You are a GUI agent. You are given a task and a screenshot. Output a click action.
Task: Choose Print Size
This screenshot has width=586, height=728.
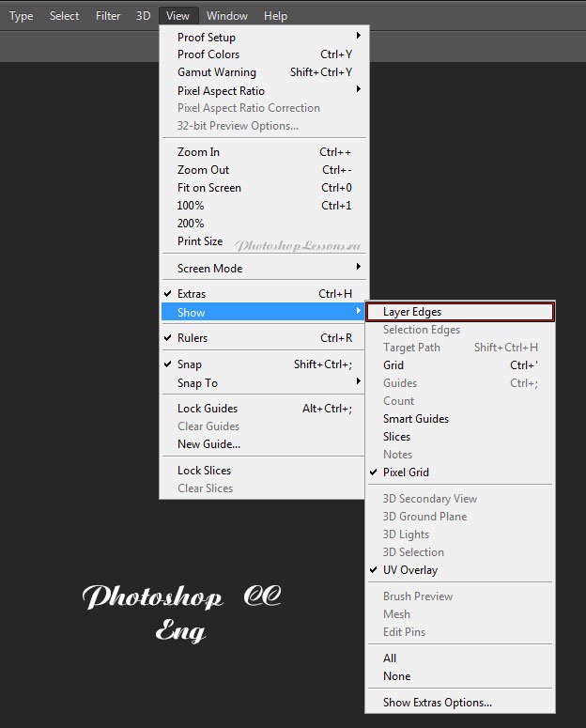[264, 241]
